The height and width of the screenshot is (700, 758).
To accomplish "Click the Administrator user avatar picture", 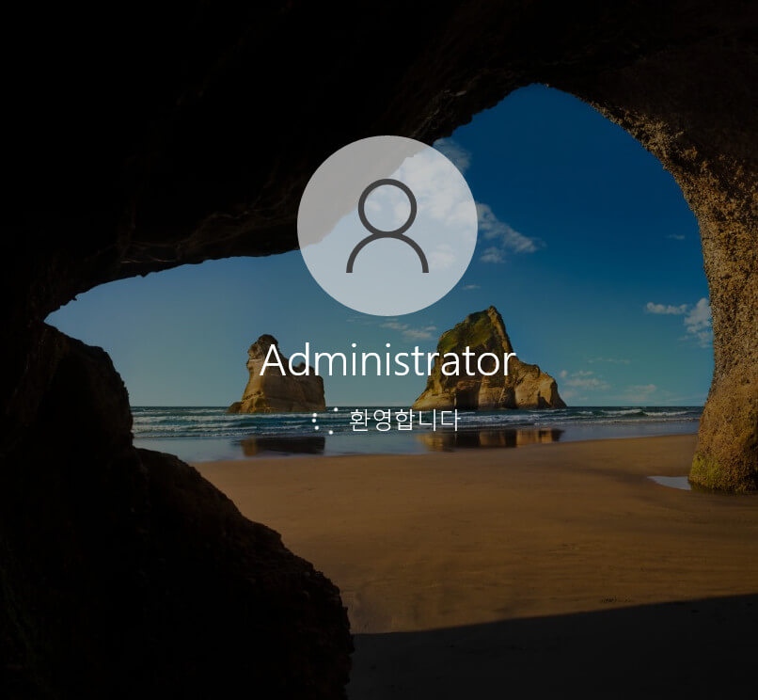I will pos(387,226).
